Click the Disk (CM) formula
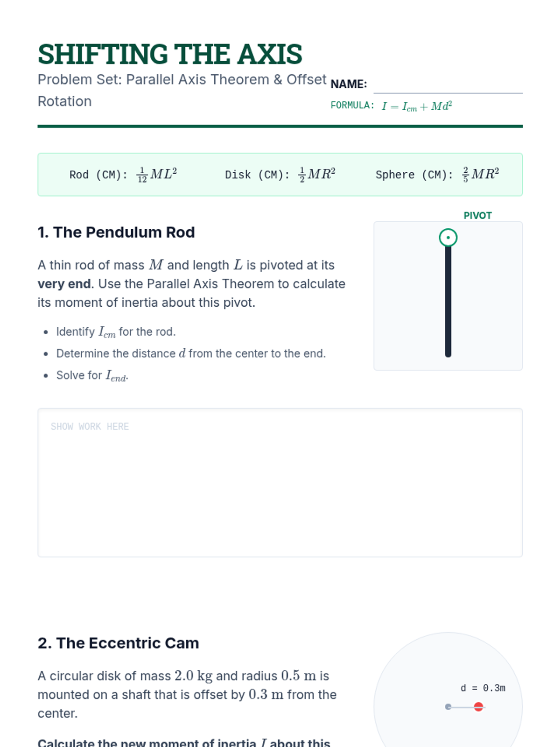 [280, 175]
